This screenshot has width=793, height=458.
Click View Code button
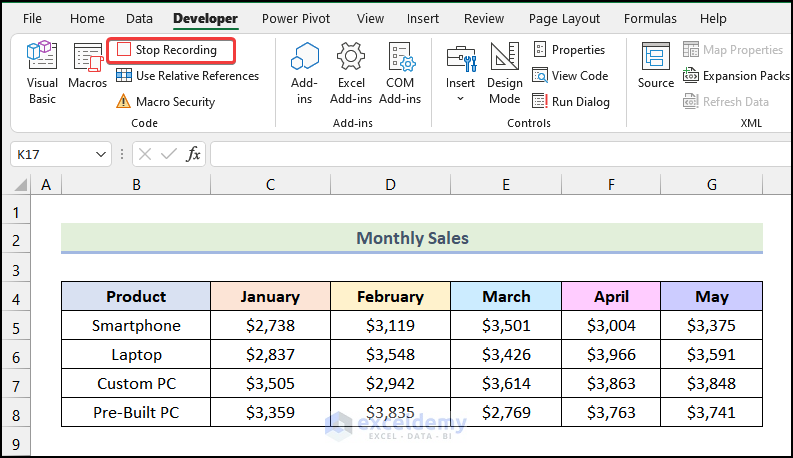click(570, 75)
